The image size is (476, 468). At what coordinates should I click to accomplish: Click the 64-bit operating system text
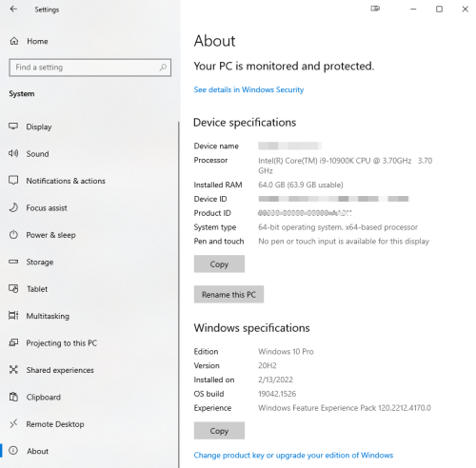coord(338,227)
